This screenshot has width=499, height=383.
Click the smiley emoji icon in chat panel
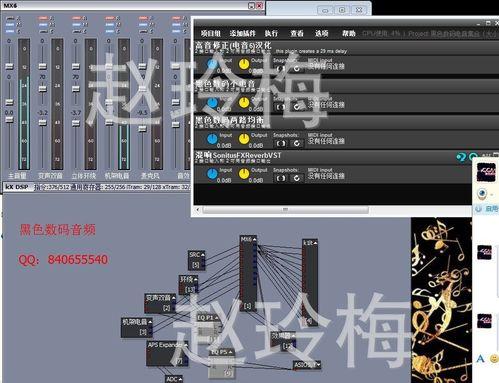[494, 359]
